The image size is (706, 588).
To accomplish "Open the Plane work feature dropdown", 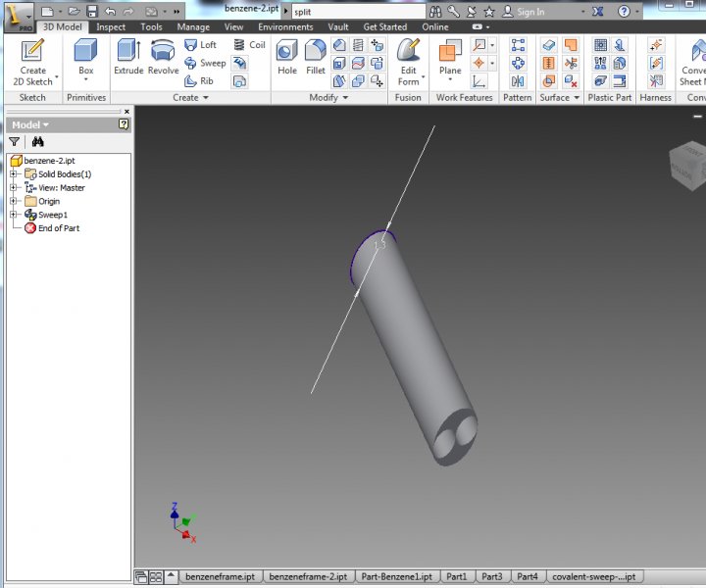I will click(x=450, y=79).
